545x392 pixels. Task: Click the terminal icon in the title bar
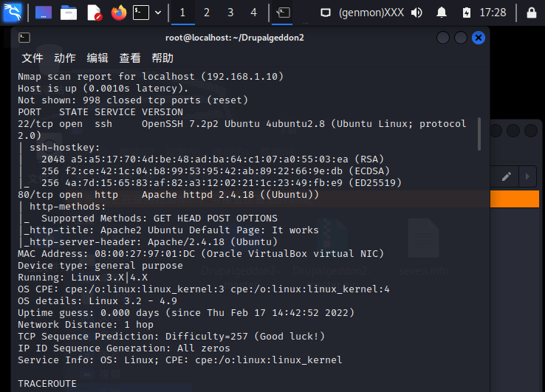[24, 38]
